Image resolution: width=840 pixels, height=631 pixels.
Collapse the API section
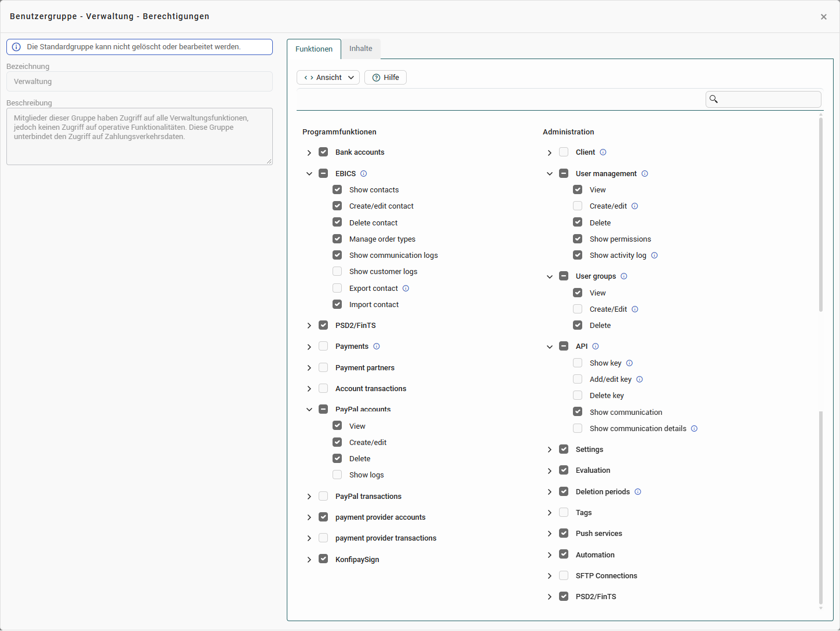(550, 347)
